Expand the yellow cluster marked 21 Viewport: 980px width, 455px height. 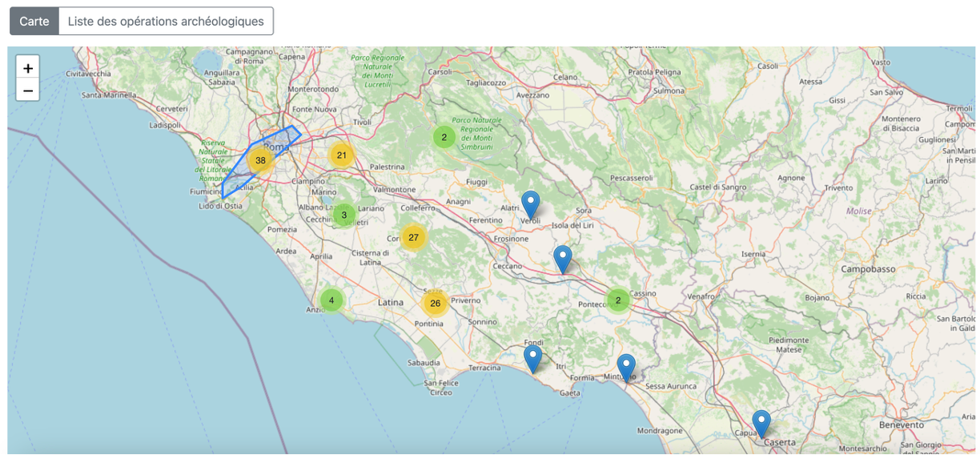click(x=342, y=155)
